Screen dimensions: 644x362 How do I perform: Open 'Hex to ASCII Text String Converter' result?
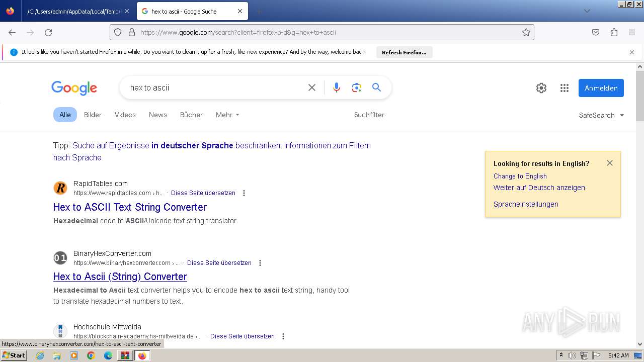(x=130, y=207)
